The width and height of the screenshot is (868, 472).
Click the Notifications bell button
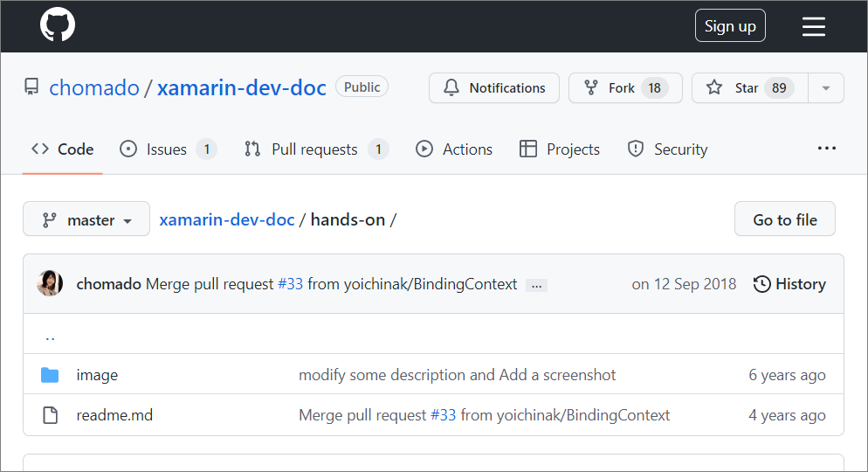coord(494,88)
